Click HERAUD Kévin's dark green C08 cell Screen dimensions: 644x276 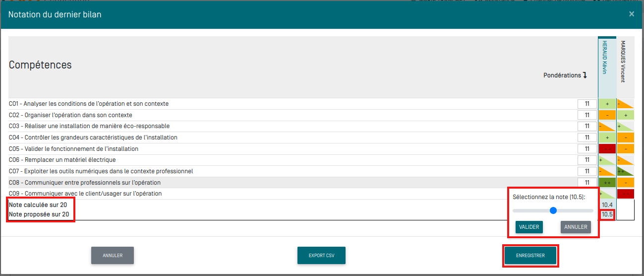point(607,183)
